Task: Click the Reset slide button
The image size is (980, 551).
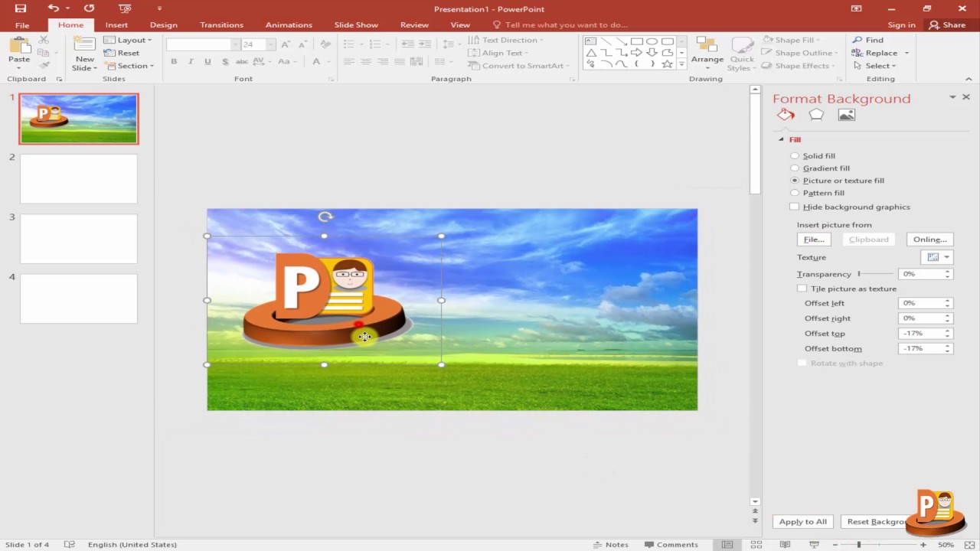Action: point(122,53)
